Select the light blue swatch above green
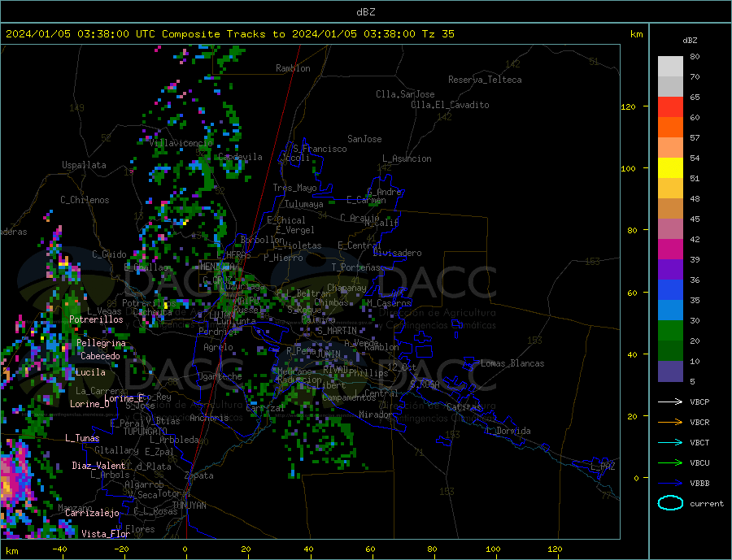 [670, 310]
